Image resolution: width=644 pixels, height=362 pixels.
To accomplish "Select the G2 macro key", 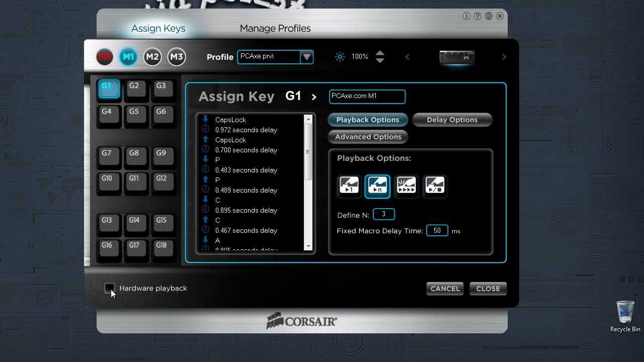I will [136, 89].
